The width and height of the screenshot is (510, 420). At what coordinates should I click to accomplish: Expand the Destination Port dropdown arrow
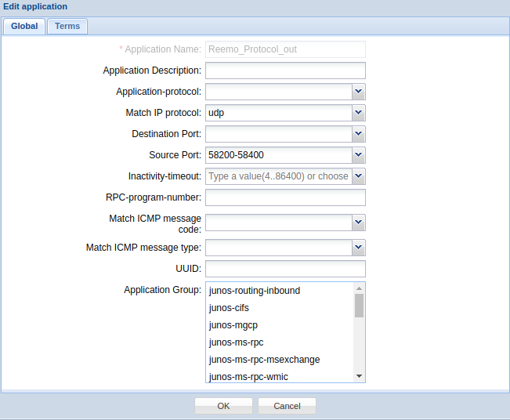pyautogui.click(x=358, y=134)
